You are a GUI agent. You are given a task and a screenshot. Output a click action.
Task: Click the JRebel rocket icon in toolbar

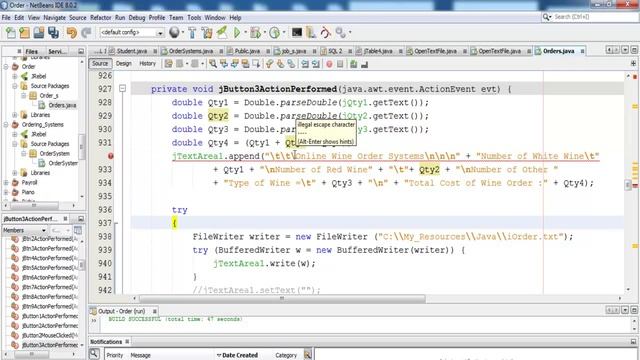[x=222, y=33]
